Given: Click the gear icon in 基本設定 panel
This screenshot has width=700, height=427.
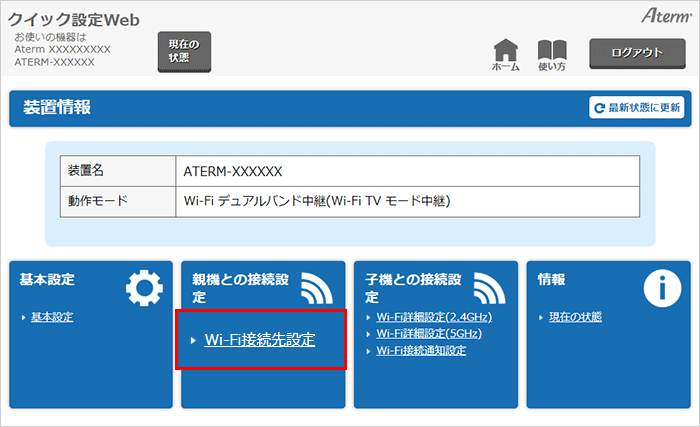Looking at the screenshot, I should click(143, 287).
